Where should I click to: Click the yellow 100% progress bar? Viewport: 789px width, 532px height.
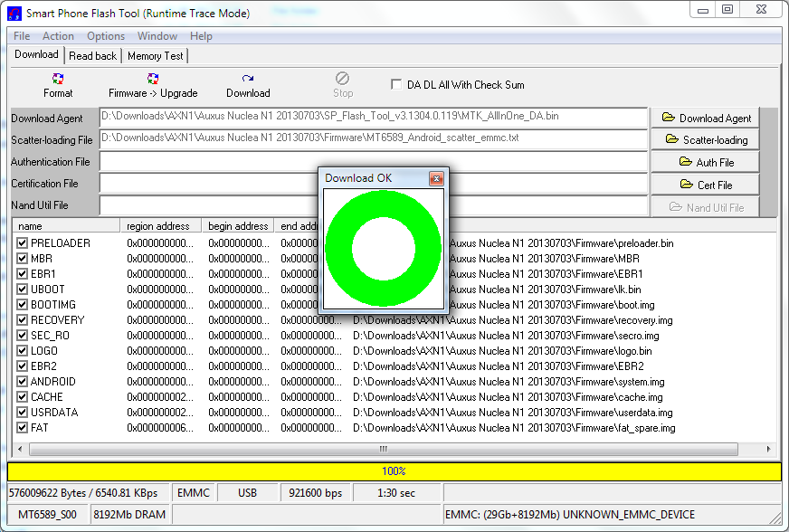pyautogui.click(x=394, y=471)
